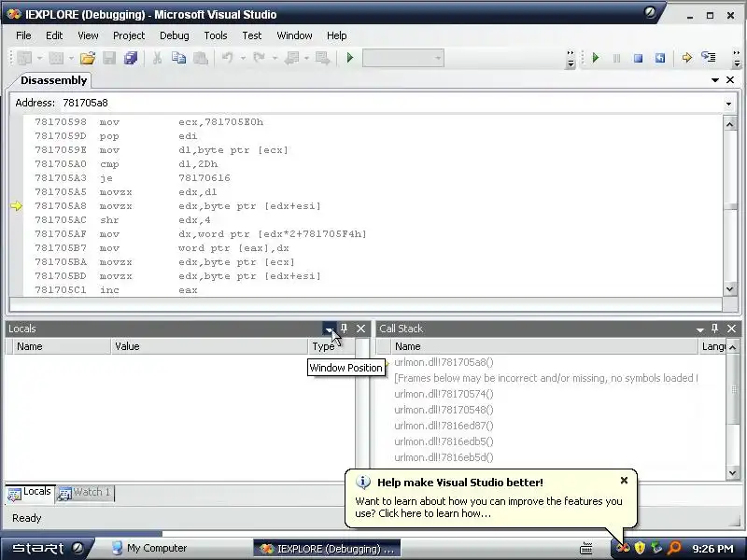This screenshot has width=747, height=560.
Task: Open the Debug menu
Action: click(174, 35)
